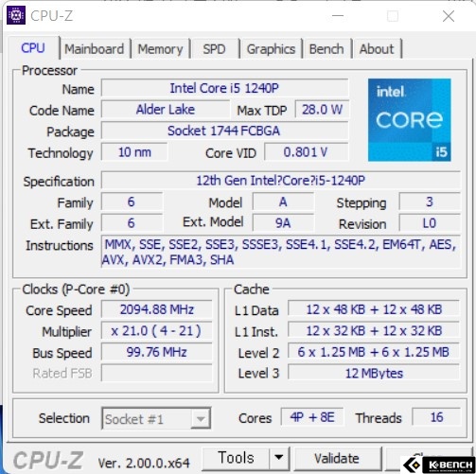Screen dimensions: 476x474
Task: Click the CPU-Z app icon in title bar
Action: coord(16,15)
